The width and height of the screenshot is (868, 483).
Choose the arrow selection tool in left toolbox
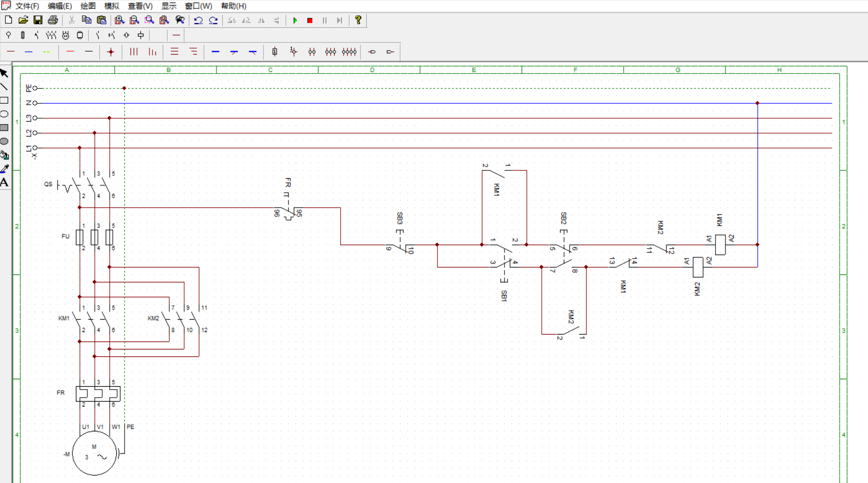coord(4,73)
